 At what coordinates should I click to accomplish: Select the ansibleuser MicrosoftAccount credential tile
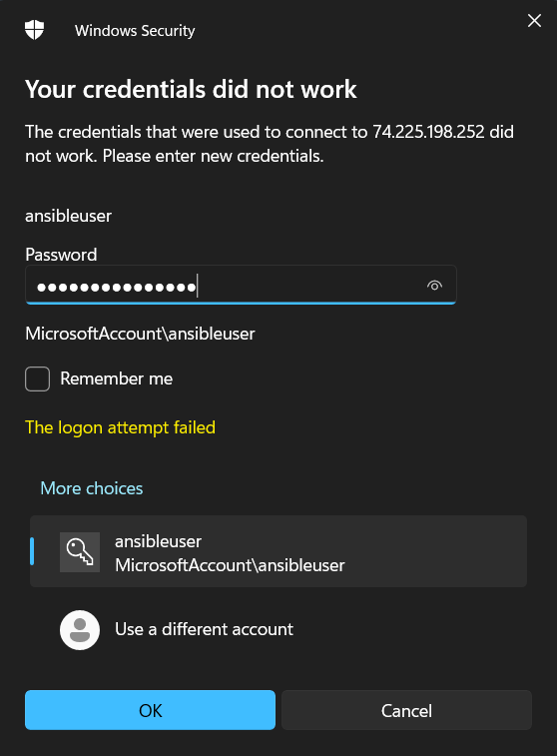point(278,551)
